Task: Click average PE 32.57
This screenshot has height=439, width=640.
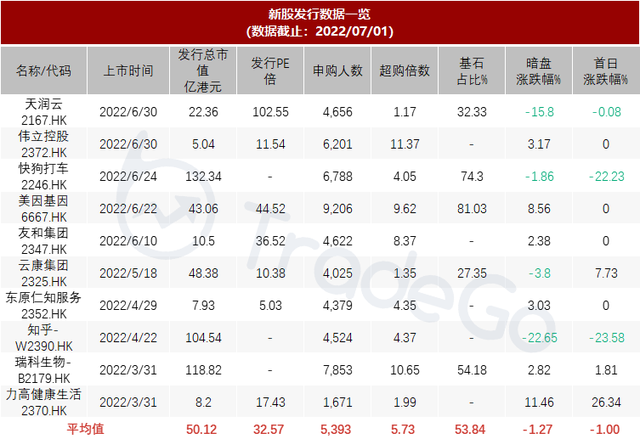Action: 269,429
